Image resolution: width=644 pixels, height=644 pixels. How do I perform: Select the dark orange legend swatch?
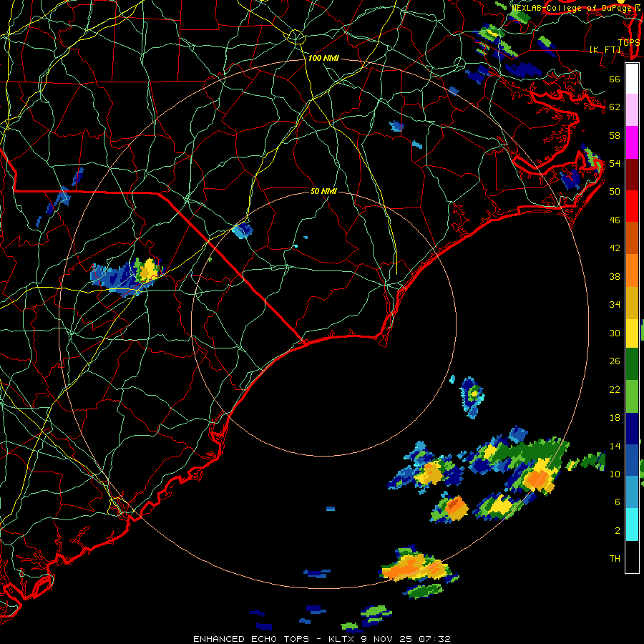click(x=632, y=238)
